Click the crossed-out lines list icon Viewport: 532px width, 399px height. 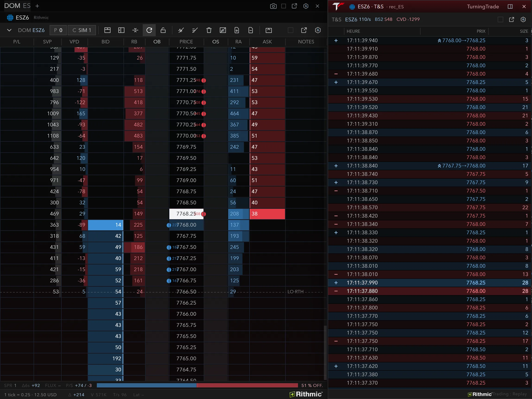pyautogui.click(x=195, y=30)
